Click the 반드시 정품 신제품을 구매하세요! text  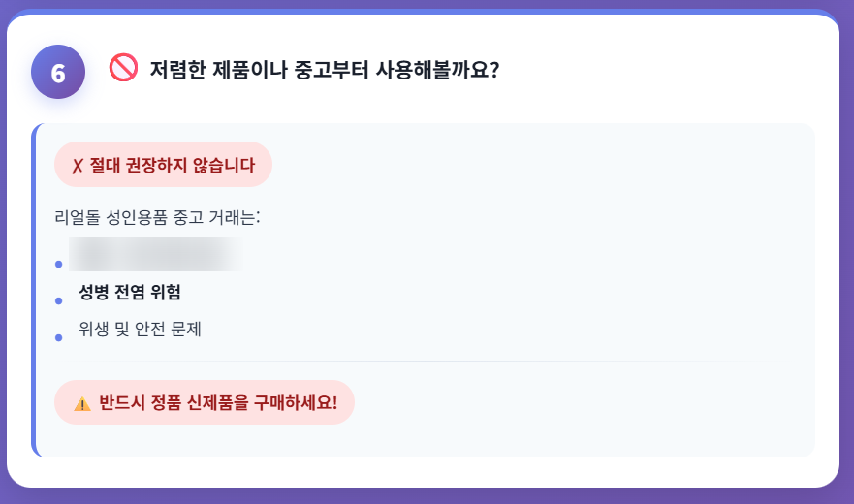click(x=218, y=402)
